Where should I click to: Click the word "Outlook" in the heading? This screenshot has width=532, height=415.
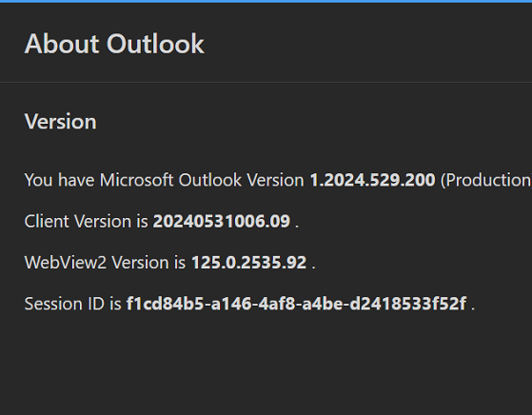[x=155, y=44]
